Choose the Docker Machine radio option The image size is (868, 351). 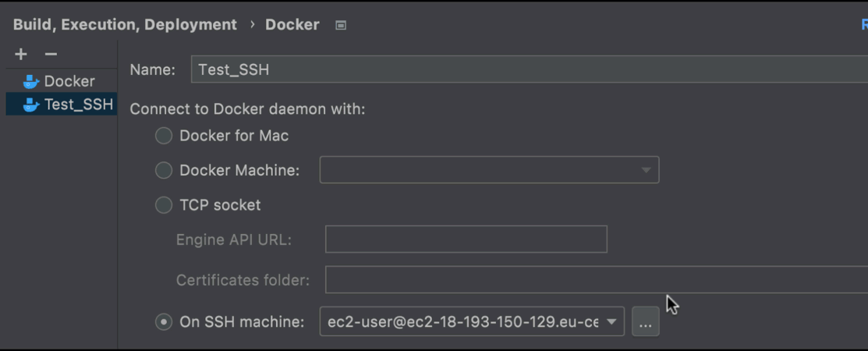point(164,170)
